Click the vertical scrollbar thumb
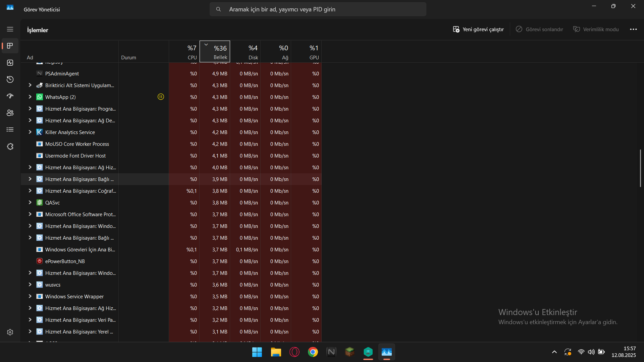Image resolution: width=644 pixels, height=362 pixels. tap(640, 168)
